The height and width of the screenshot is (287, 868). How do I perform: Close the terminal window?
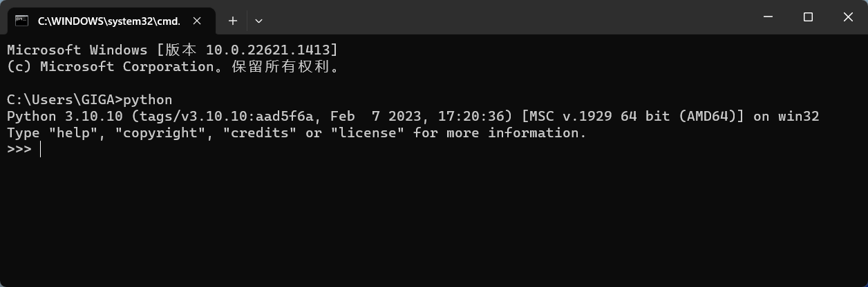click(848, 17)
